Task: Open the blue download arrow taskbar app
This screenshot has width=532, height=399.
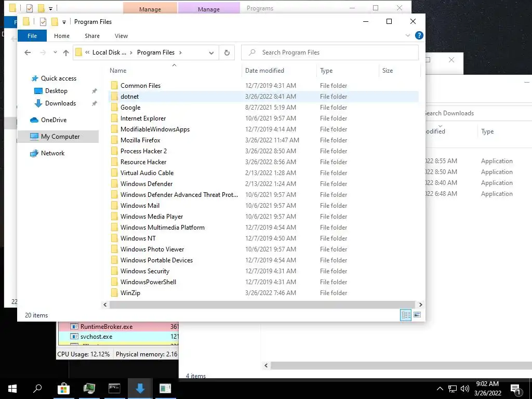Action: click(x=140, y=389)
